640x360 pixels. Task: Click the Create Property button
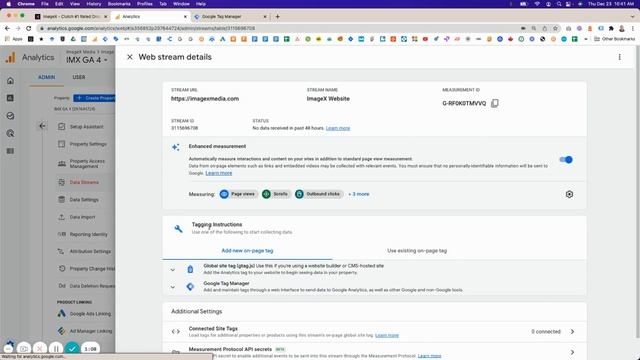[95, 98]
